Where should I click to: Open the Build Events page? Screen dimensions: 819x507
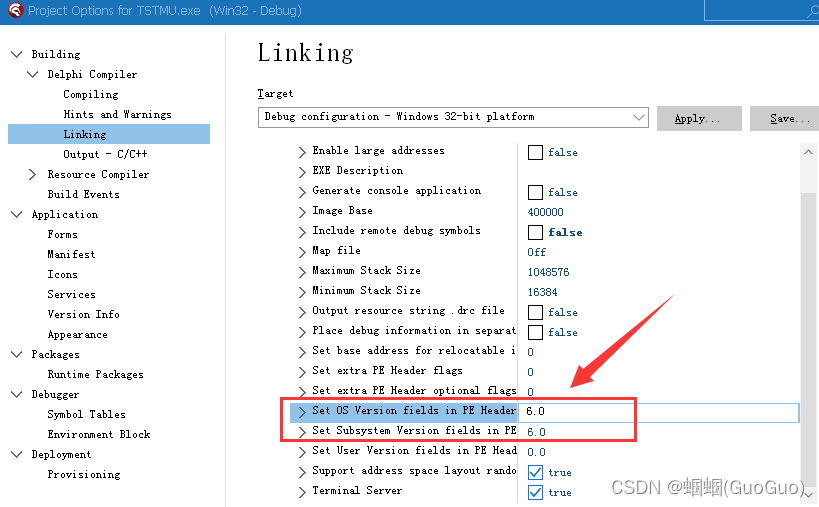[84, 194]
